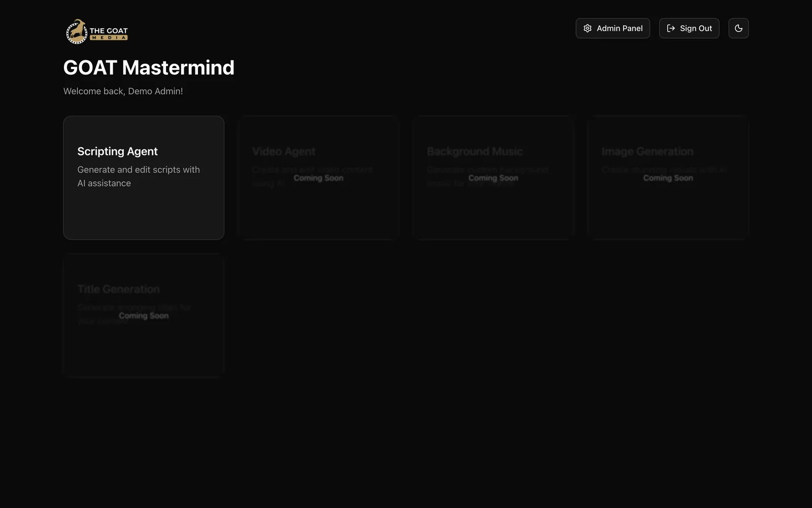Image resolution: width=812 pixels, height=508 pixels.
Task: Click 'Generate and edit scripts with AI assistance' text
Action: pyautogui.click(x=139, y=176)
